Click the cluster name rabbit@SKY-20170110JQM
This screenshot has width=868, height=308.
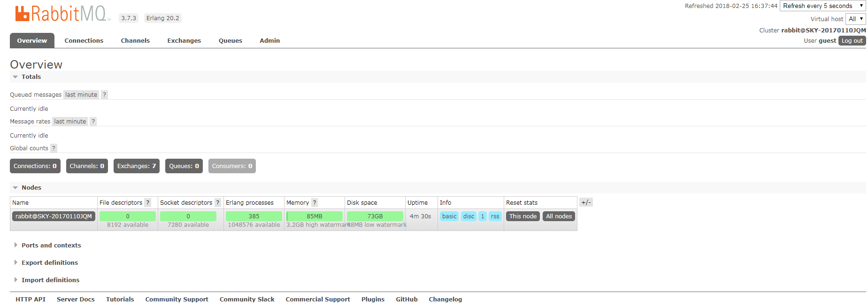823,31
